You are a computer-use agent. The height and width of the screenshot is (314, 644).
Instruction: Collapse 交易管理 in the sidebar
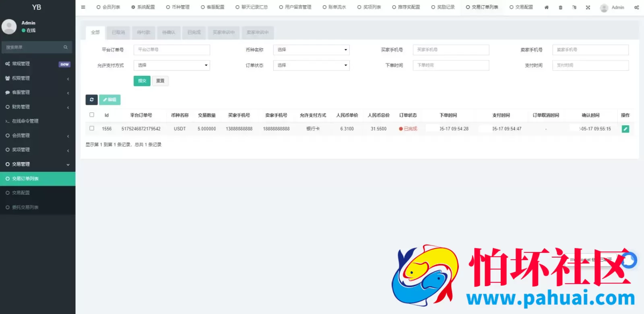click(x=38, y=164)
